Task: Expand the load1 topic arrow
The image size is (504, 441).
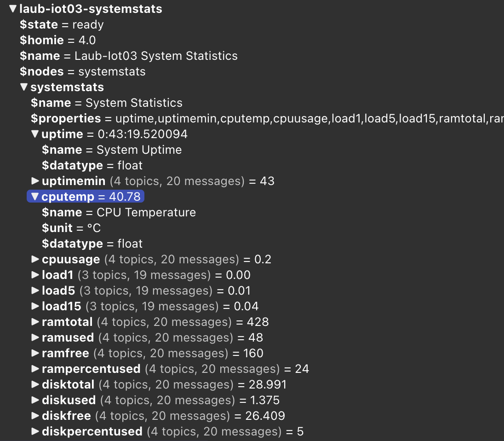Action: pyautogui.click(x=35, y=275)
